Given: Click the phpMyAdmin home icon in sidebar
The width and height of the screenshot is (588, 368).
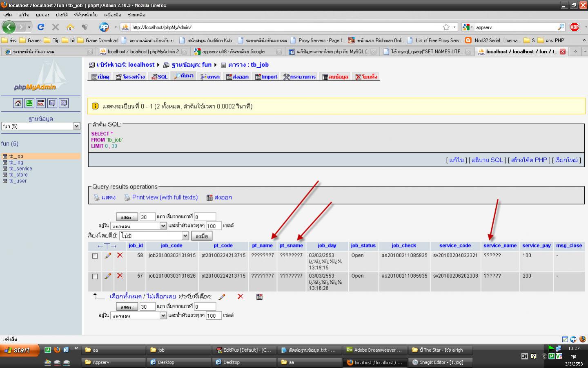Looking at the screenshot, I should [18, 103].
